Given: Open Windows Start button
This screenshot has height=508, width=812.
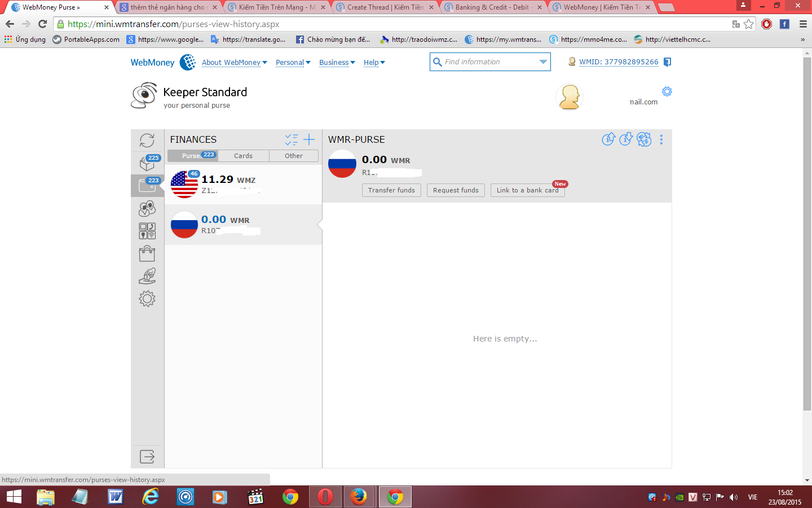Looking at the screenshot, I should [14, 497].
